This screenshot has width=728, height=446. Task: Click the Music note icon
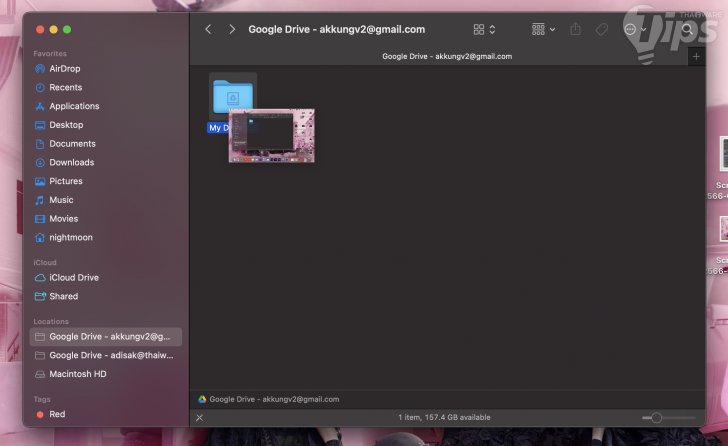tap(40, 200)
